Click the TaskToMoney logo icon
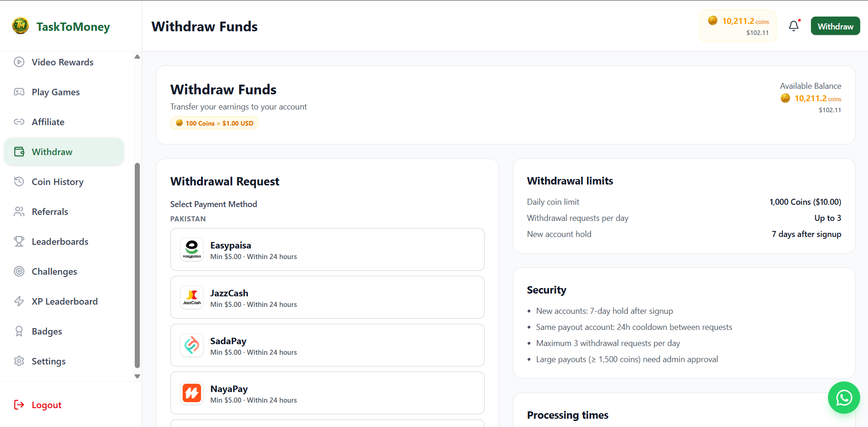 coord(21,26)
